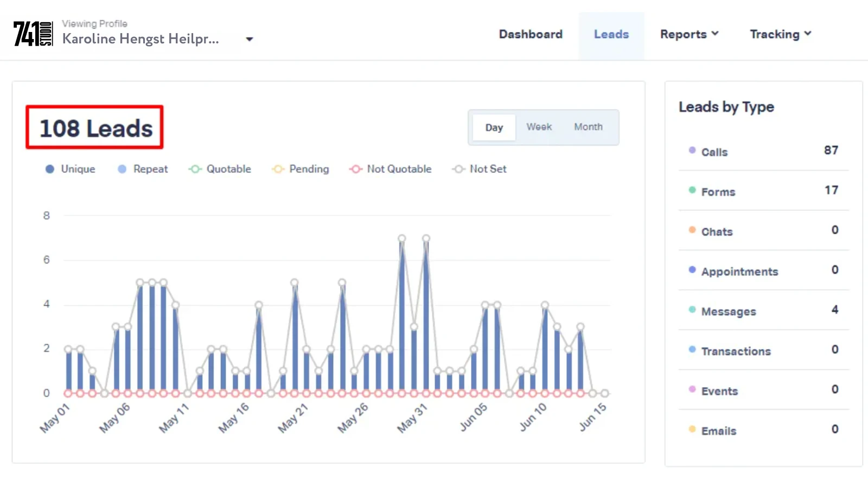Viewport: 868px width, 488px height.
Task: Click the Emails yellow dot icon
Action: (692, 428)
